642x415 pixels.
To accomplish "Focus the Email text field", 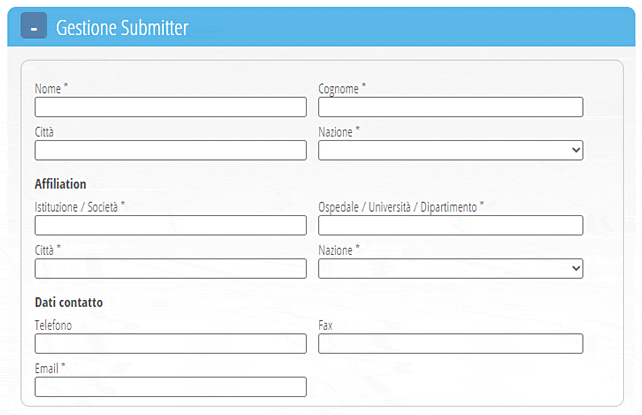I will coord(170,387).
